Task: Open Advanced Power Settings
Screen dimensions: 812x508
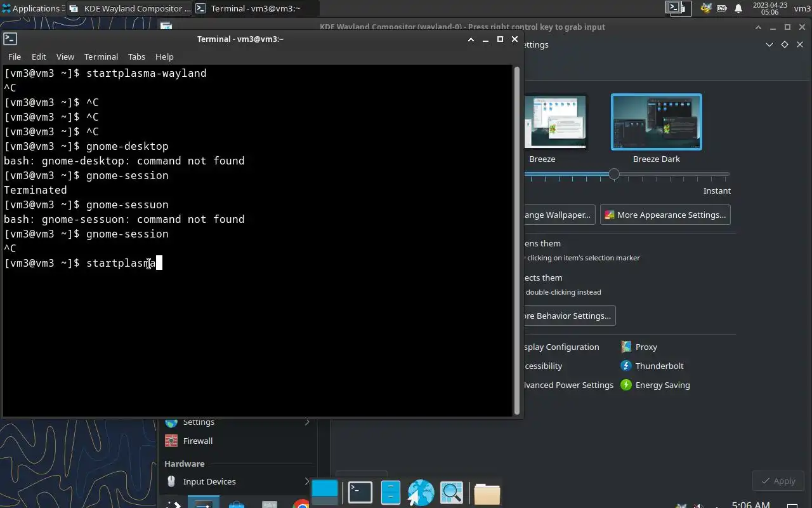Action: [568, 385]
